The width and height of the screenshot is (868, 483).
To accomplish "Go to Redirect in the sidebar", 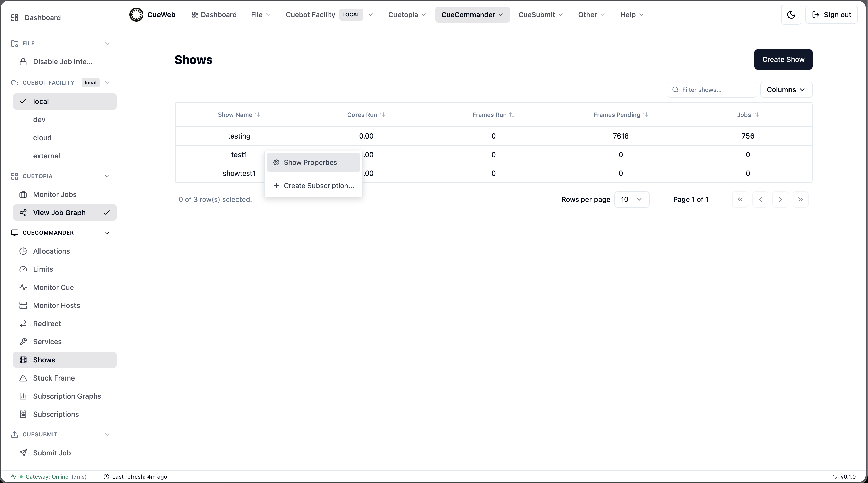I will [x=65, y=324].
